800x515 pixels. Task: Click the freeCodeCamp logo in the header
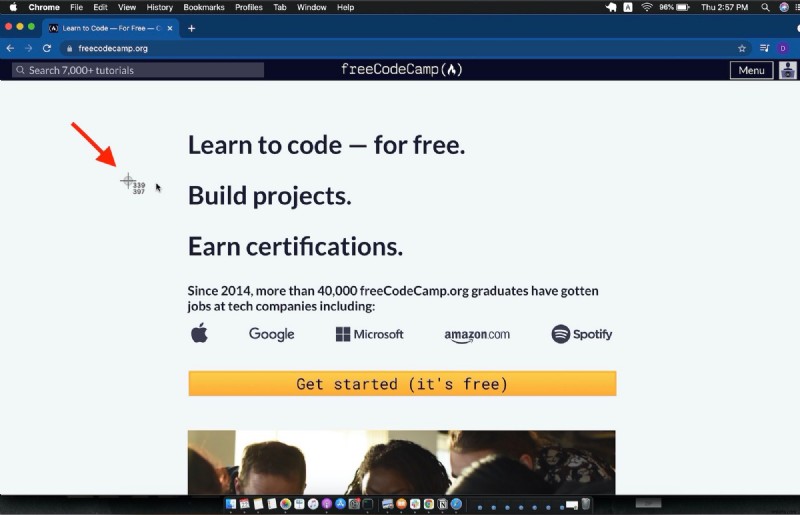(402, 69)
